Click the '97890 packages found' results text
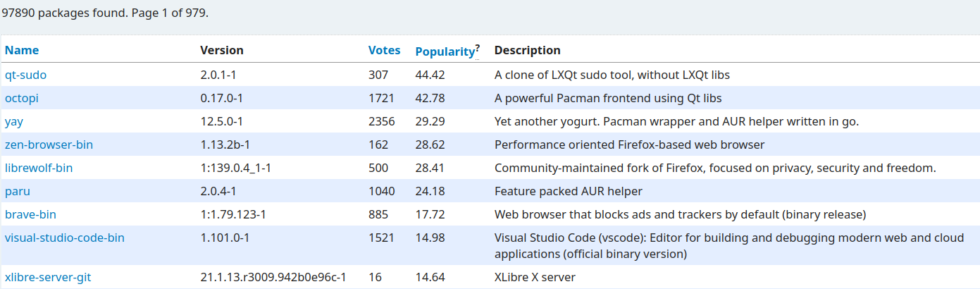 [105, 13]
